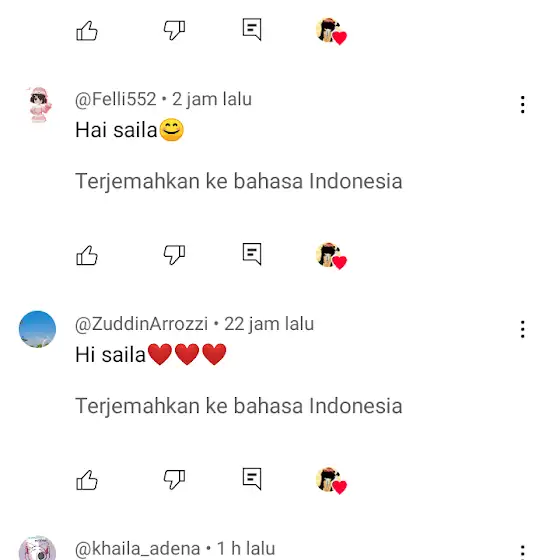
Task: Tap creator heart badge under @ZuddinArrozzi comment
Action: pos(331,480)
